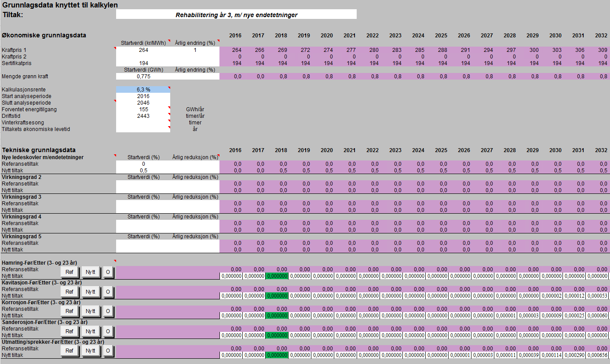Click the 'Startverdi (kr/MWh)' column header
The image size is (610, 364).
[x=143, y=43]
